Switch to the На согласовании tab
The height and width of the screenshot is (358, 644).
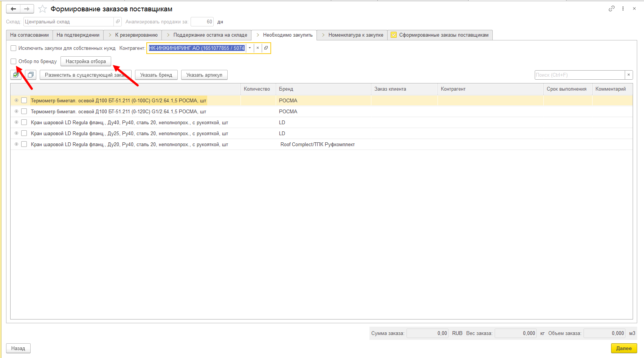tap(29, 35)
